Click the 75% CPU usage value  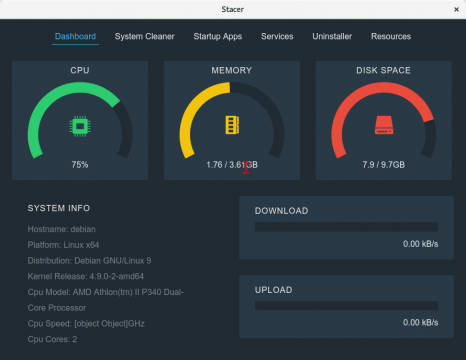[x=80, y=165]
